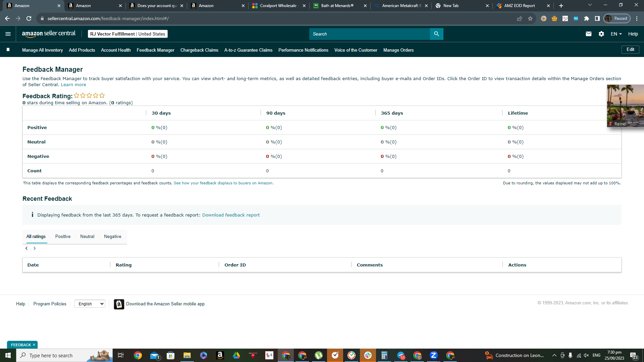Click the bookmark flag icon in navigation bar
This screenshot has width=644, height=362.
tap(8, 50)
